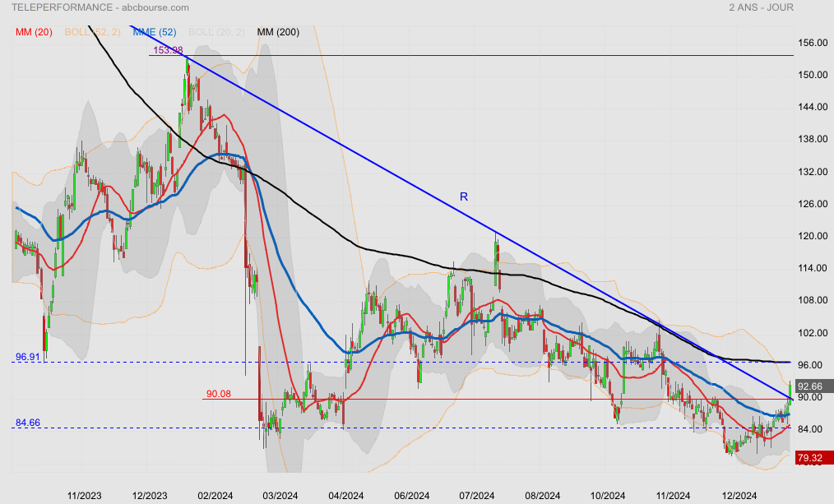The height and width of the screenshot is (504, 834).
Task: Select the MME (52) legend entry
Action: [x=155, y=32]
